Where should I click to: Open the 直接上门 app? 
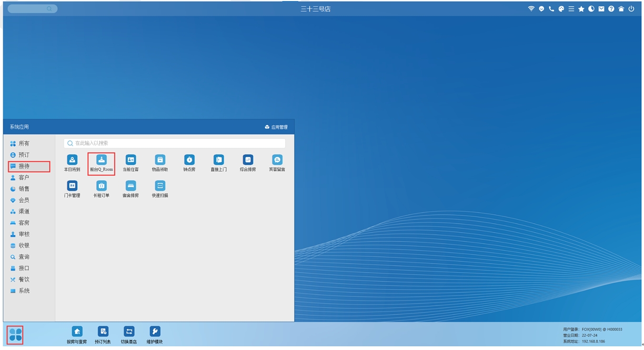[218, 163]
